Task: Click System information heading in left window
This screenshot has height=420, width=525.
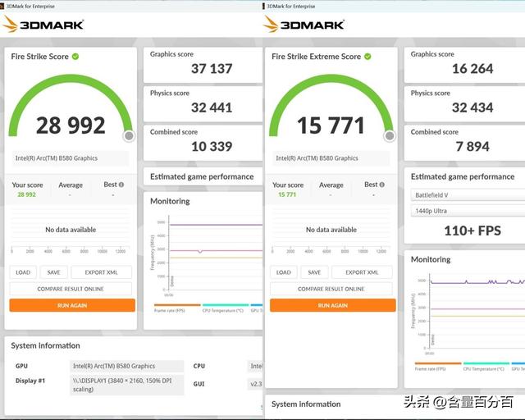Action: (46, 345)
